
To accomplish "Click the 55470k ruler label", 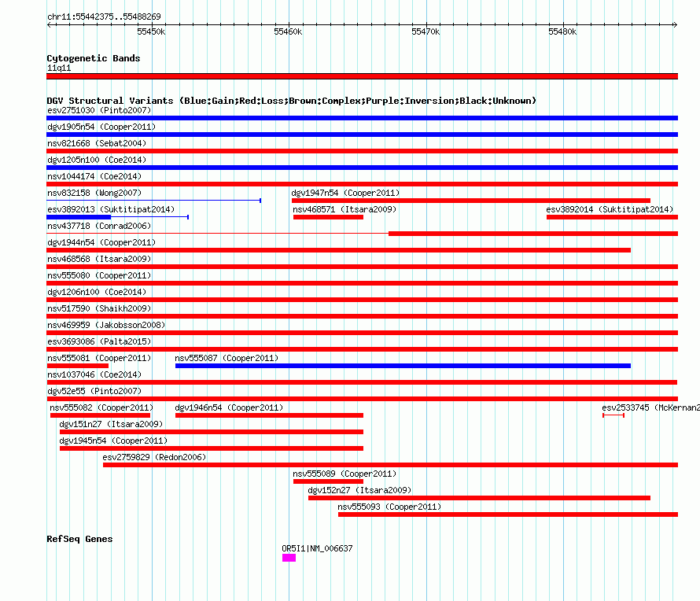I will (x=426, y=31).
